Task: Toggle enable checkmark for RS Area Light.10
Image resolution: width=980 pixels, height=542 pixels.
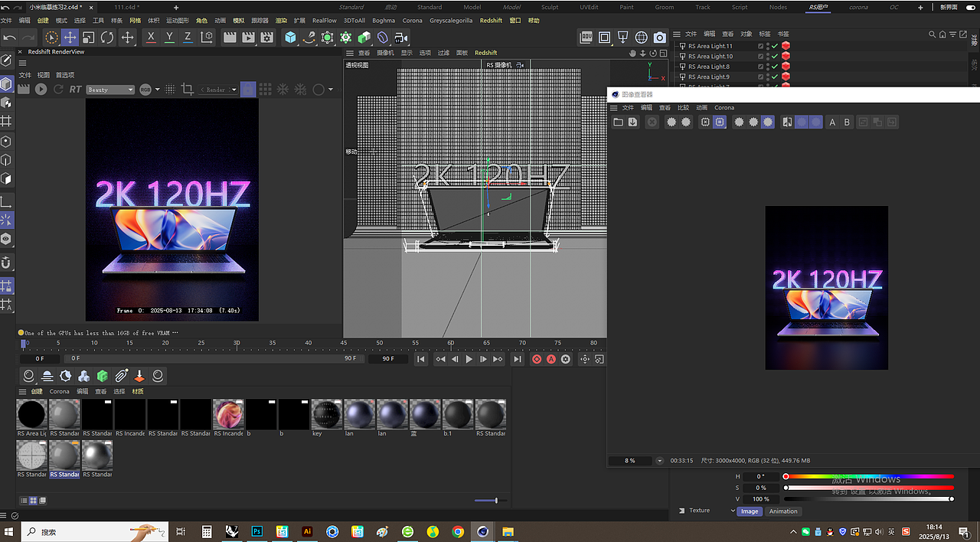Action: coord(775,56)
